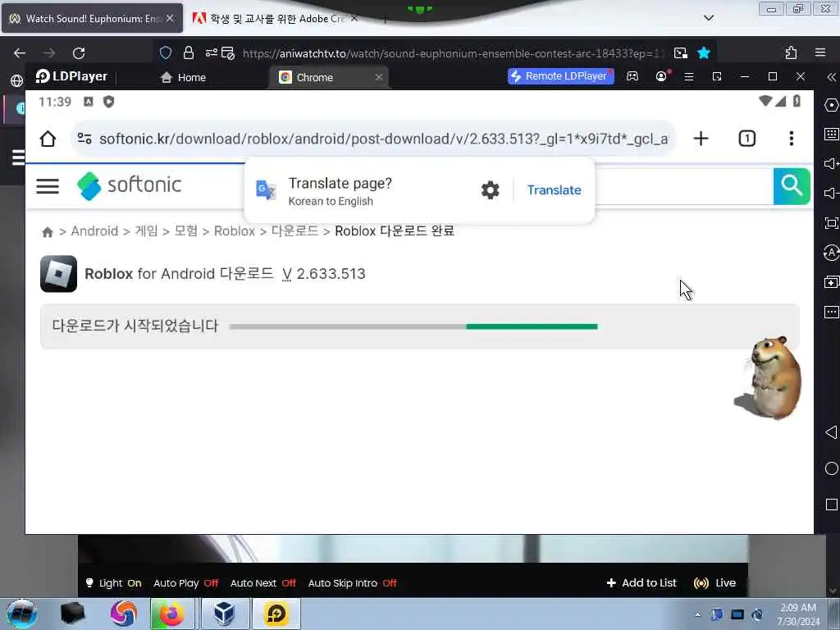Image resolution: width=840 pixels, height=630 pixels.
Task: Open LDPlayer more tools ellipsis icon
Action: (831, 312)
